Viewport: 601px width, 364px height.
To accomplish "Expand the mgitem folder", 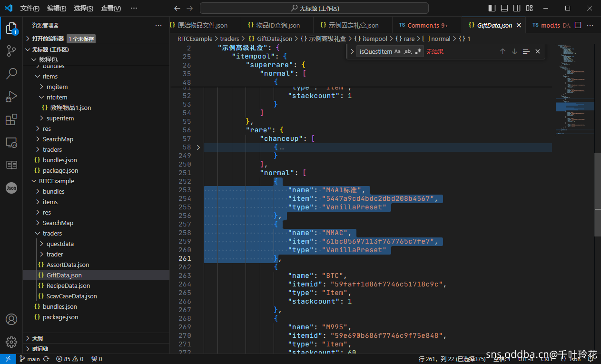I will [96, 87].
